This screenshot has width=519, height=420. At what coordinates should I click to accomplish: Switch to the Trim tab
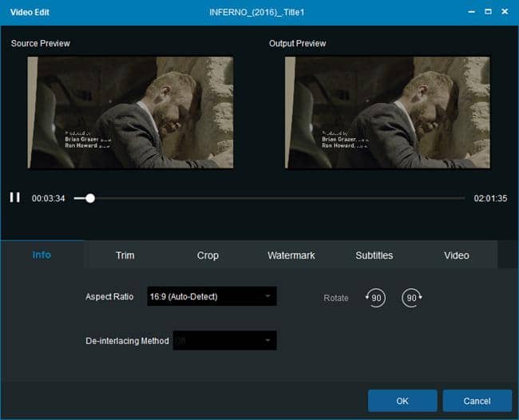125,256
